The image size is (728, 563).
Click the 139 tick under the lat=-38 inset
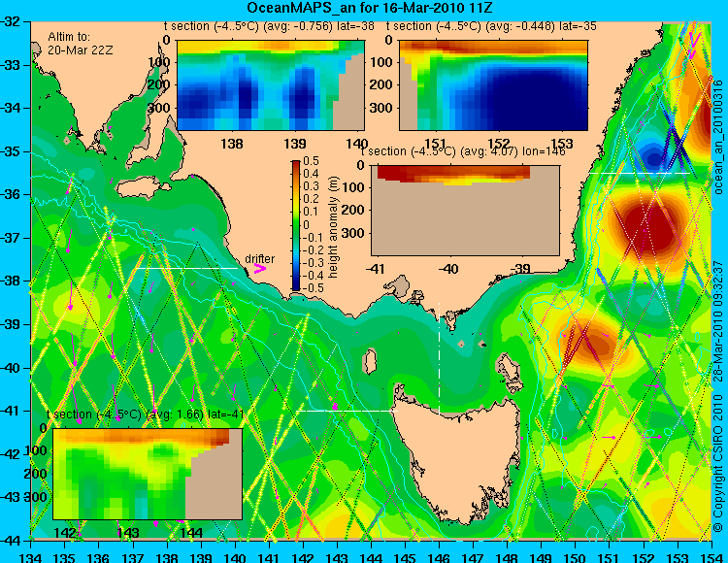tap(295, 144)
